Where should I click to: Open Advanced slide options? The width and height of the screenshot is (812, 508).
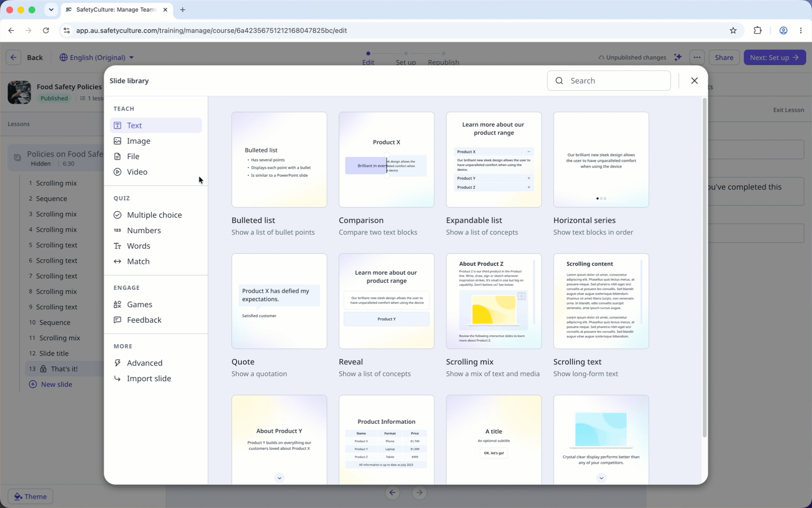156,363
